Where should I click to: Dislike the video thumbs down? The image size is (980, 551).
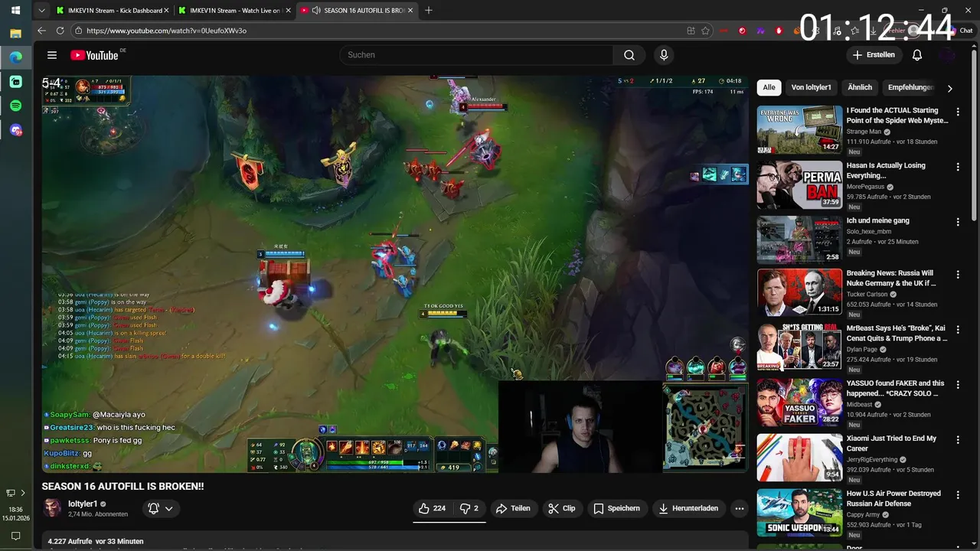469,508
